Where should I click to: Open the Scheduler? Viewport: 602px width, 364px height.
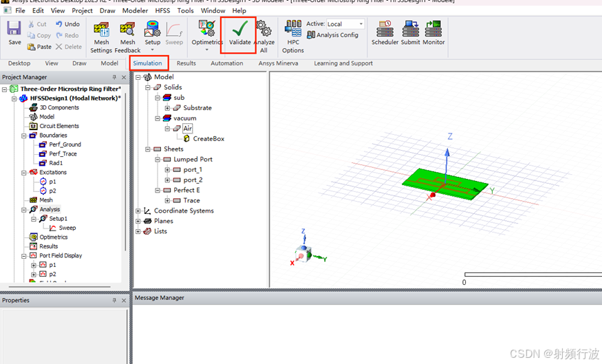(385, 32)
